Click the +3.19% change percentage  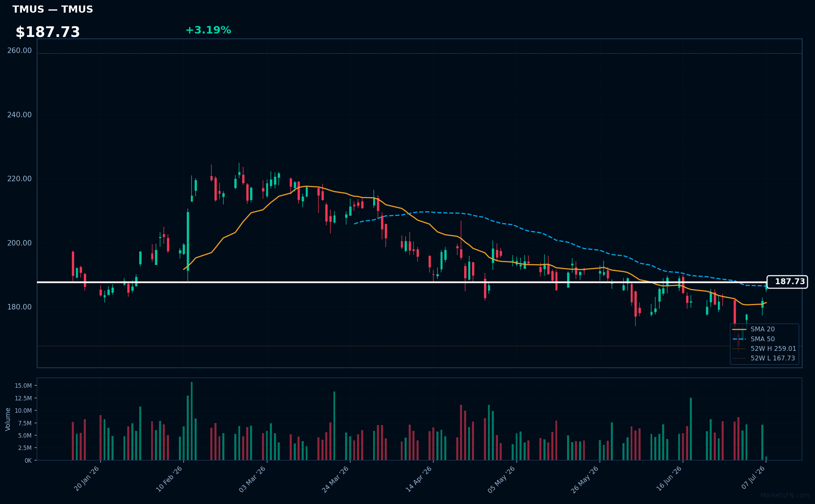tap(208, 30)
